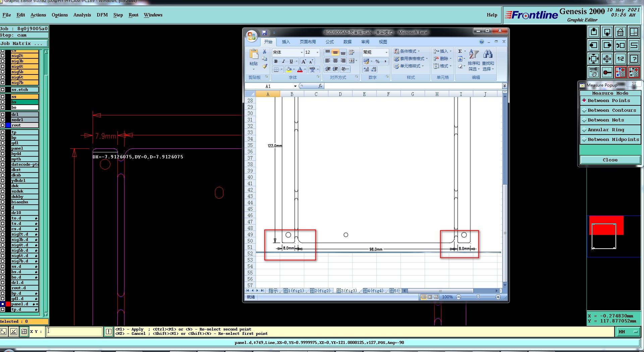Click the blue color swatch beside rout layer
This screenshot has height=352, width=644.
coord(8,125)
